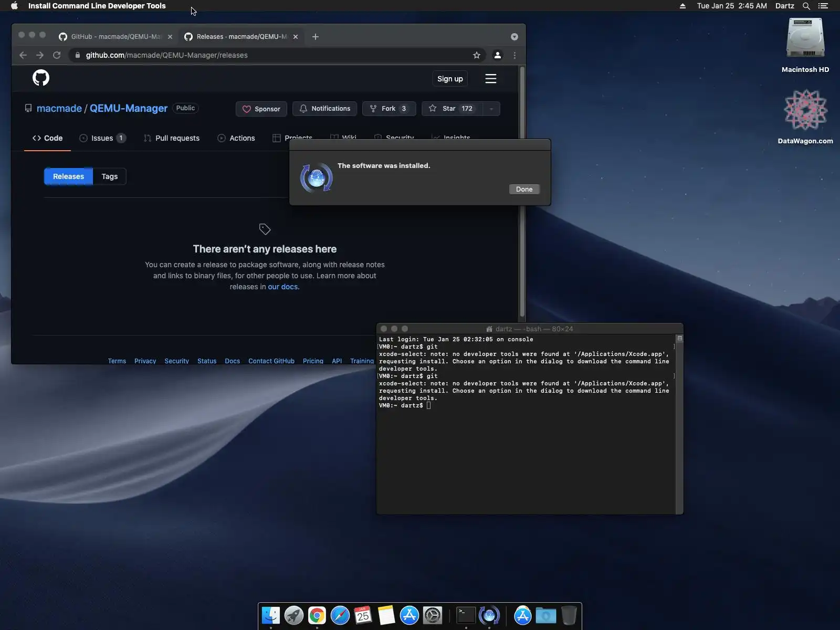Launch Launchpad from the Dock
The image size is (840, 630).
click(x=294, y=615)
